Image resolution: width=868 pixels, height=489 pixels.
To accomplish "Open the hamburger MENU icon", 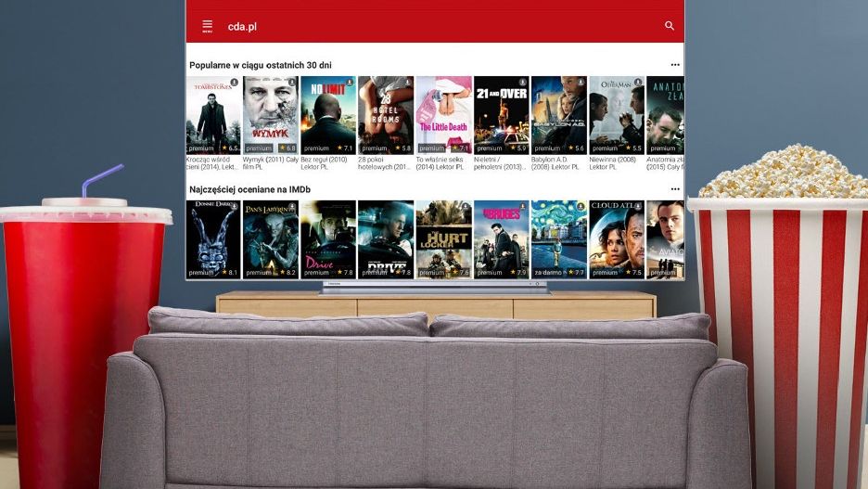I will pos(207,26).
